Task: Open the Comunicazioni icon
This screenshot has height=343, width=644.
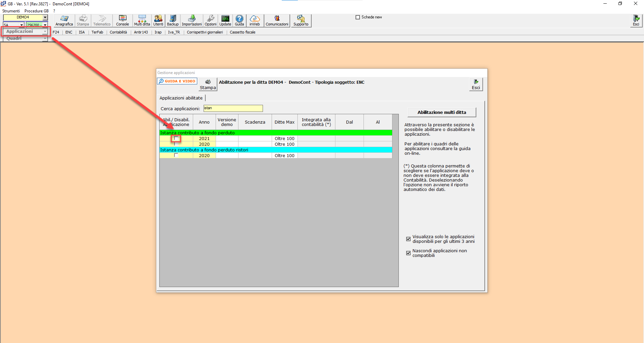Action: click(x=277, y=20)
